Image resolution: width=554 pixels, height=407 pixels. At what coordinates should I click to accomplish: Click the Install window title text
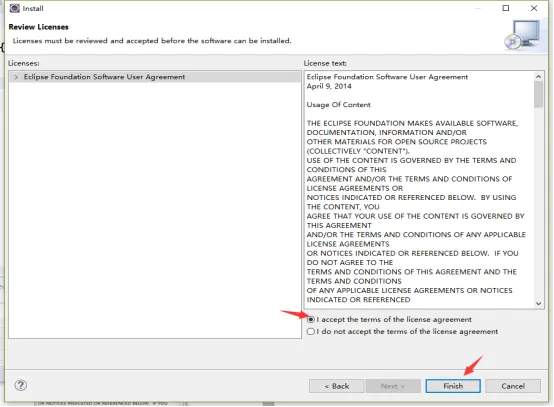click(33, 8)
